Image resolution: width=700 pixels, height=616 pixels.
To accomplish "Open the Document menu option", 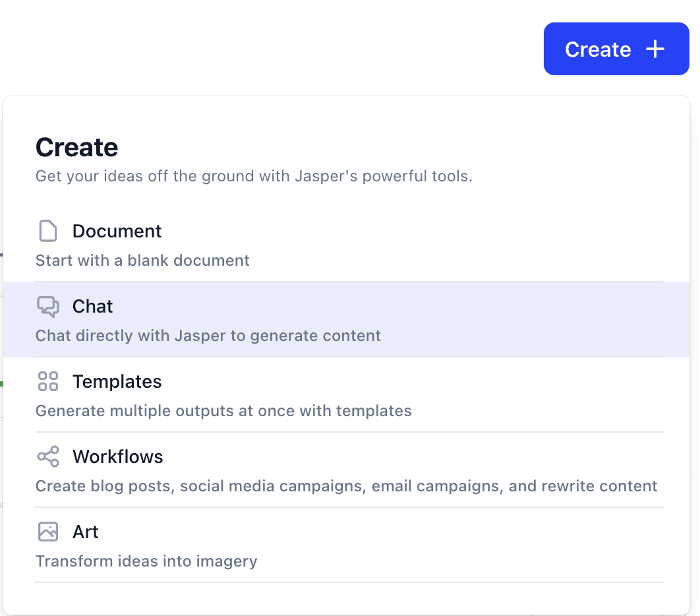I will pyautogui.click(x=117, y=231).
